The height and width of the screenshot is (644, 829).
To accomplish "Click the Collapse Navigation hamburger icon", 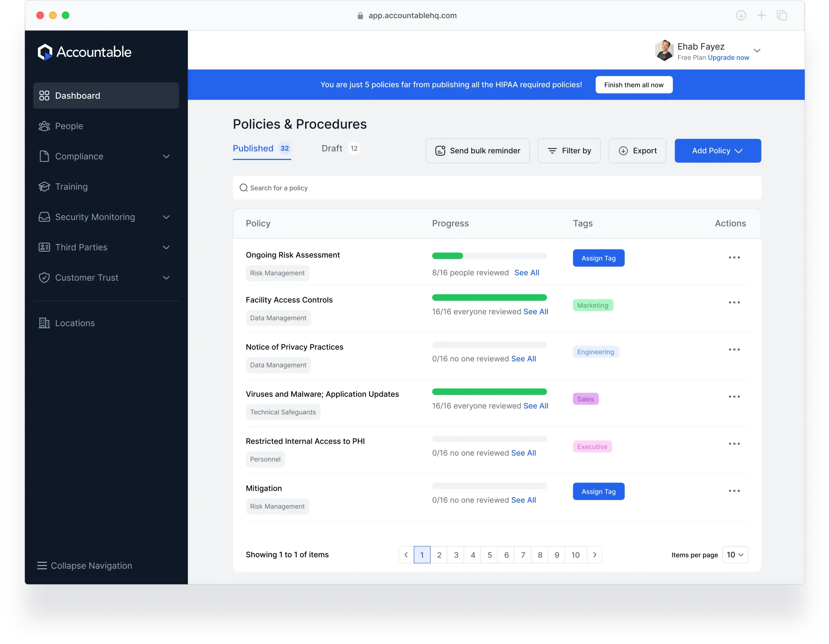I will tap(42, 565).
